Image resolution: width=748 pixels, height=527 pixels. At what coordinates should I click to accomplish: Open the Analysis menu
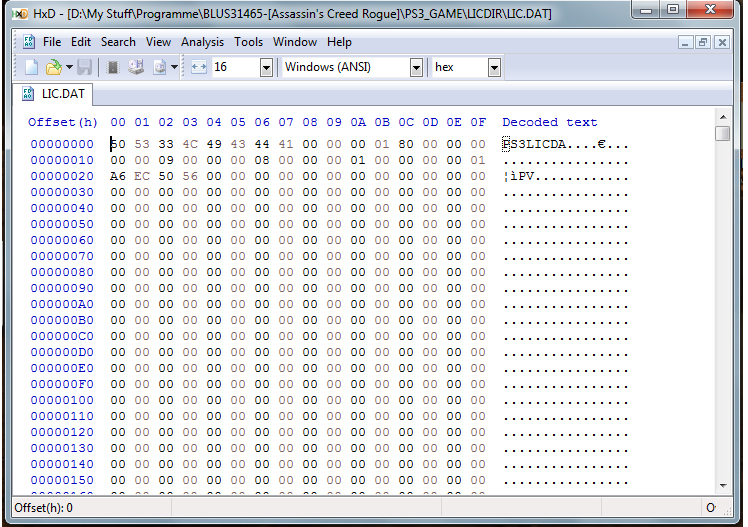[202, 42]
